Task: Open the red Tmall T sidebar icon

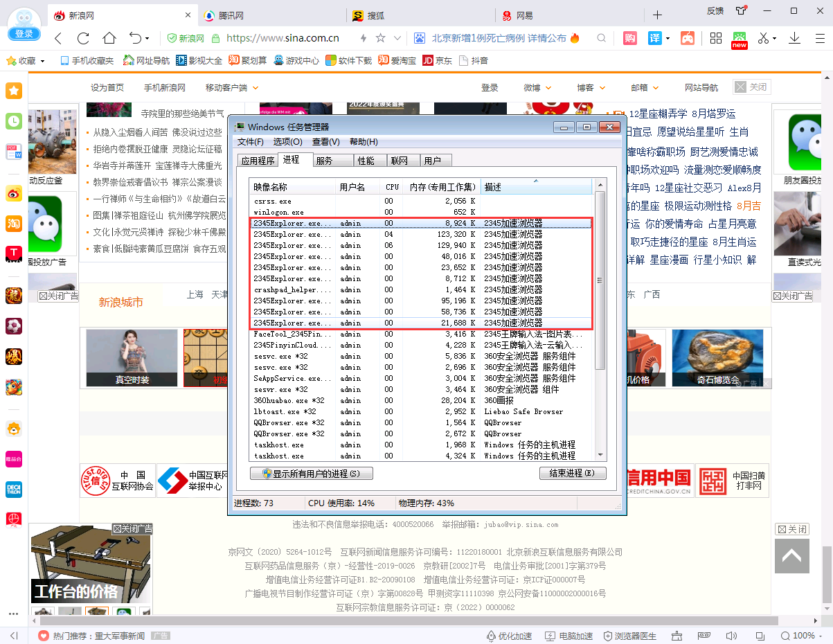Action: [14, 254]
